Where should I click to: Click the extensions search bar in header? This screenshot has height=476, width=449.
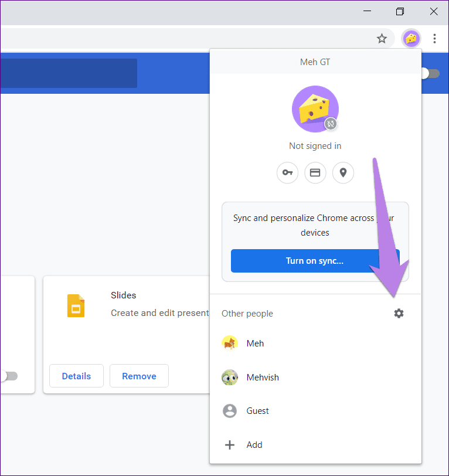click(69, 73)
